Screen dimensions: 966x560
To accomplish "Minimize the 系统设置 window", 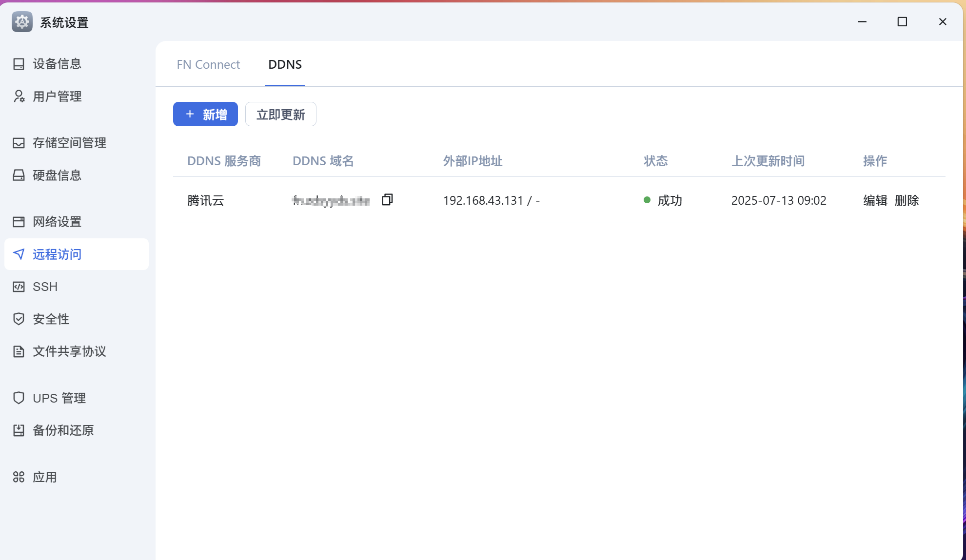I will 862,22.
